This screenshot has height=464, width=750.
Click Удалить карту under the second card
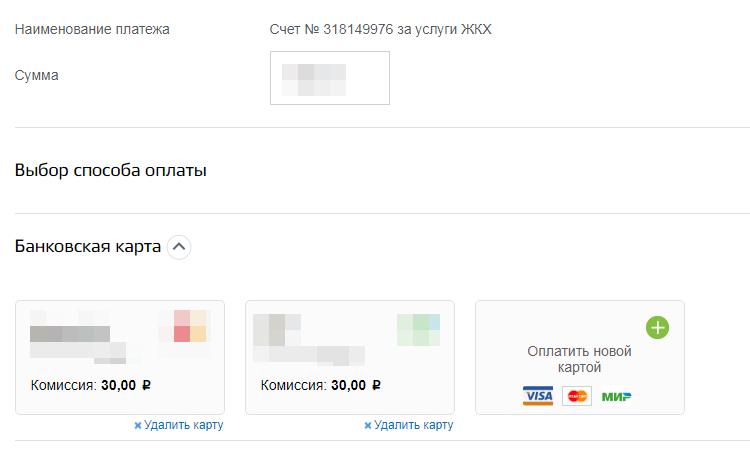click(x=414, y=425)
